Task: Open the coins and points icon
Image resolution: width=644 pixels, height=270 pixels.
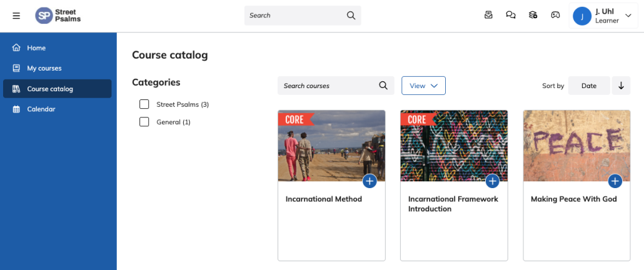Action: tap(533, 15)
